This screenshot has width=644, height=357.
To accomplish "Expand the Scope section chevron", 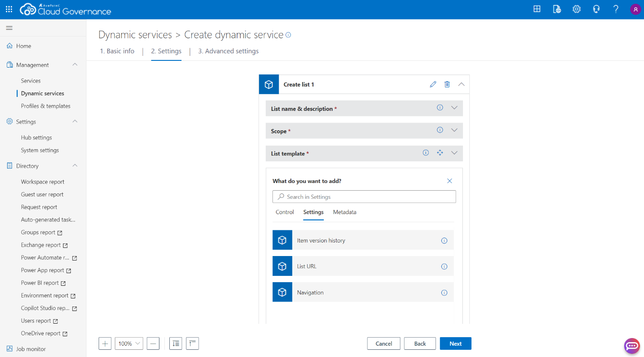I will (x=454, y=130).
